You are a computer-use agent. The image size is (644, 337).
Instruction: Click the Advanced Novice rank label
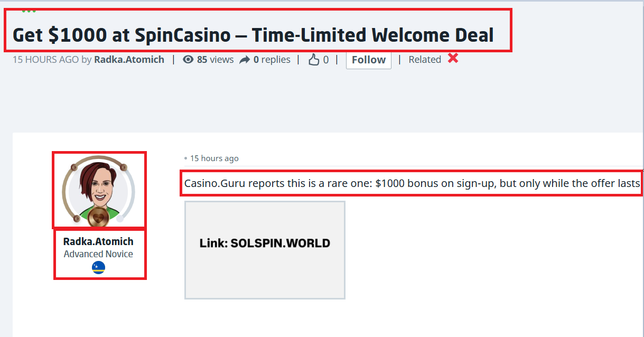[98, 254]
